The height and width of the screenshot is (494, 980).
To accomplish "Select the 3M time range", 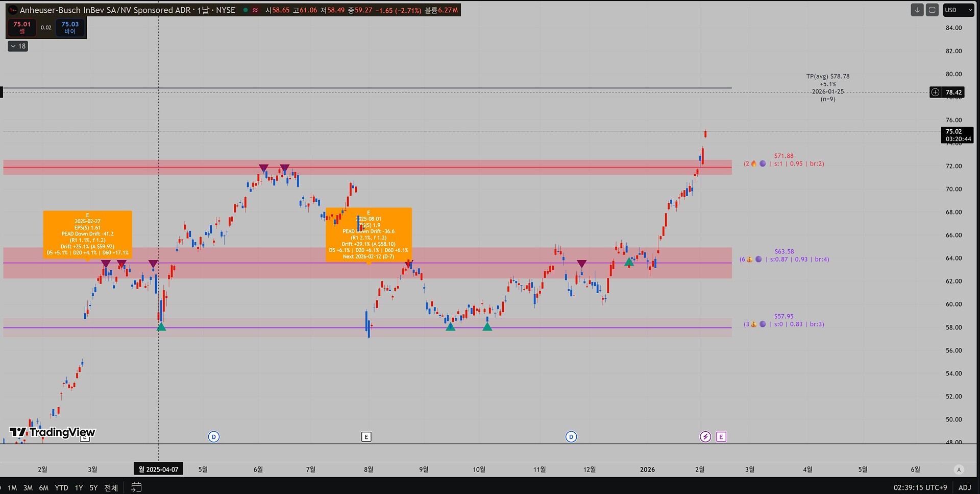I will pyautogui.click(x=28, y=488).
